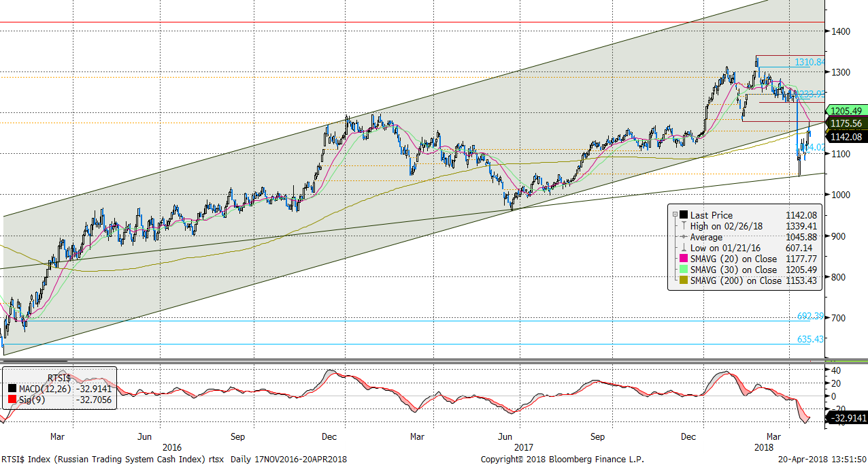
Task: Click the 1177.77 value in legend
Action: coord(800,259)
